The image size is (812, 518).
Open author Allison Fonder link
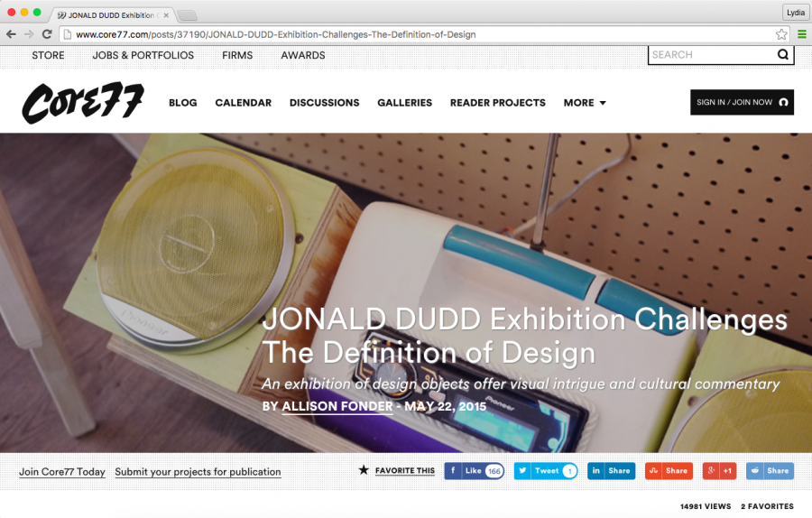[x=337, y=406]
